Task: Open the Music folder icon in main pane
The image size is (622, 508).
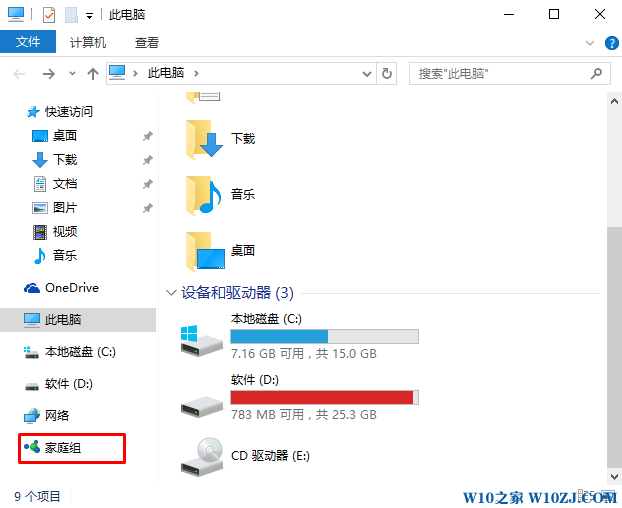Action: click(205, 195)
